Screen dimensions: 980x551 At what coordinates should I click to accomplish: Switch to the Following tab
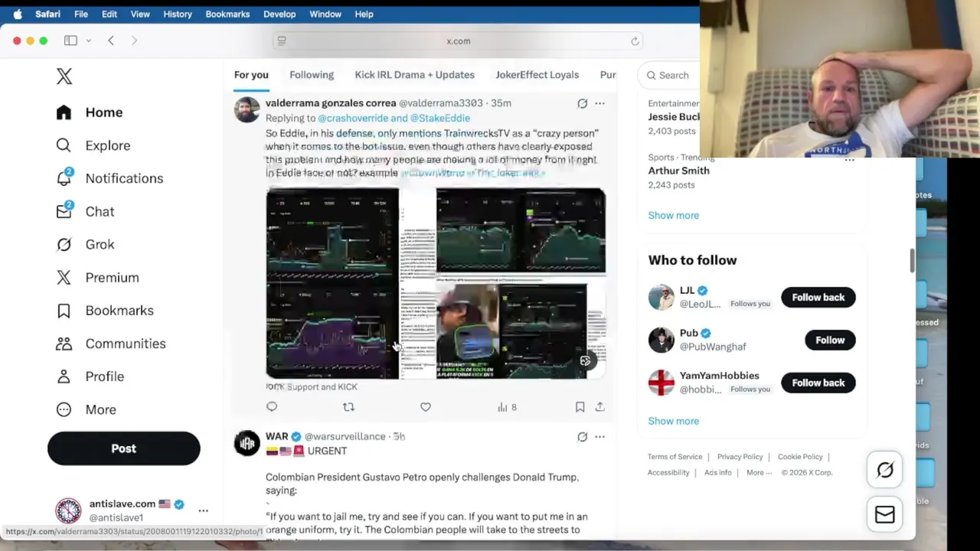(x=312, y=75)
